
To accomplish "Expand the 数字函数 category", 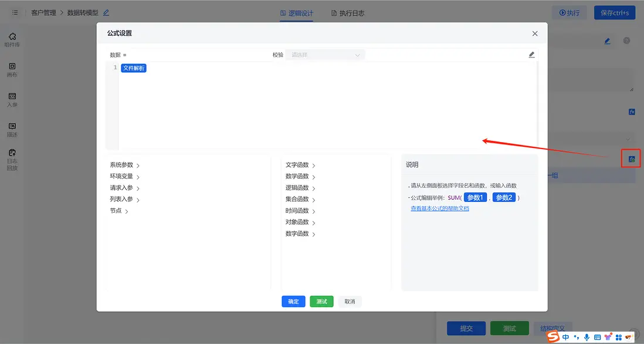I will 300,234.
